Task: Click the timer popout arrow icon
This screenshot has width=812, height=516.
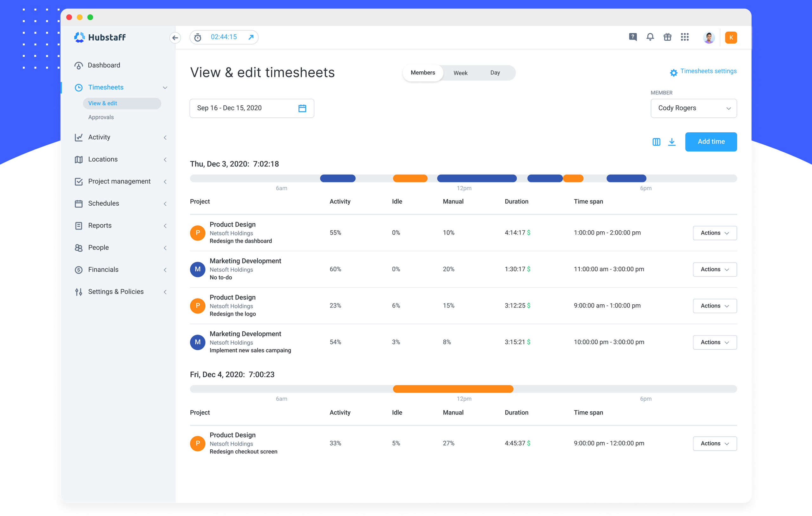Action: 251,37
